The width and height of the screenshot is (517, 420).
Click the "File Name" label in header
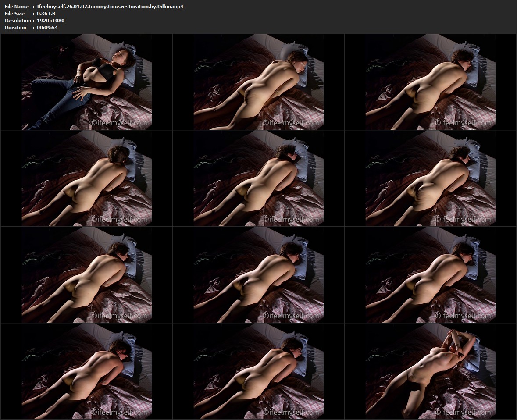coord(17,7)
